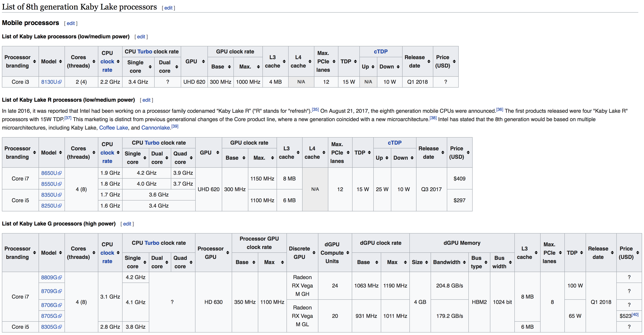
Task: Sort Kaby Lake R table by Quad core
Action: pos(191,158)
